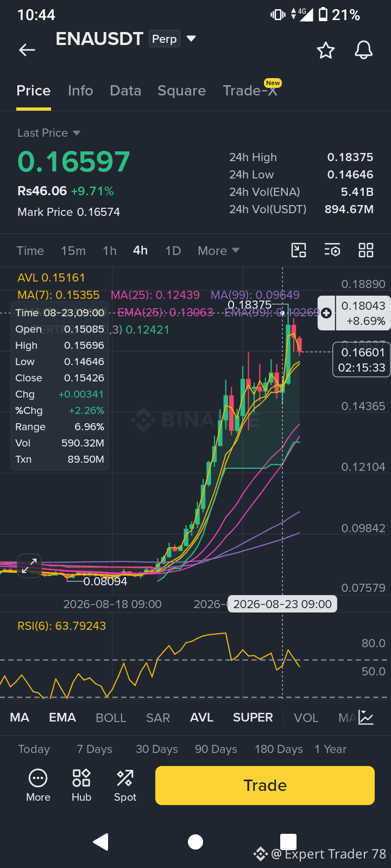Viewport: 391px width, 868px height.
Task: Select the 1D chart interval
Action: pyautogui.click(x=173, y=251)
